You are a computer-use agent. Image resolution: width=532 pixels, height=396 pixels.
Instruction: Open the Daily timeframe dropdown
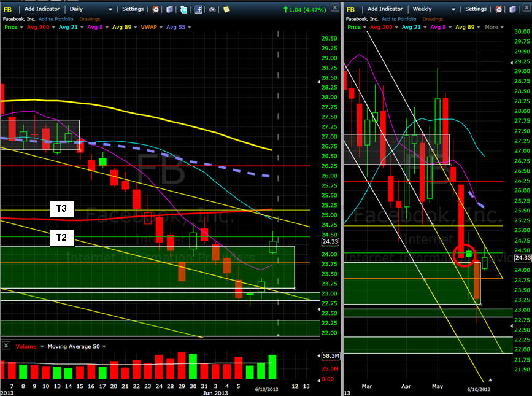[91, 9]
